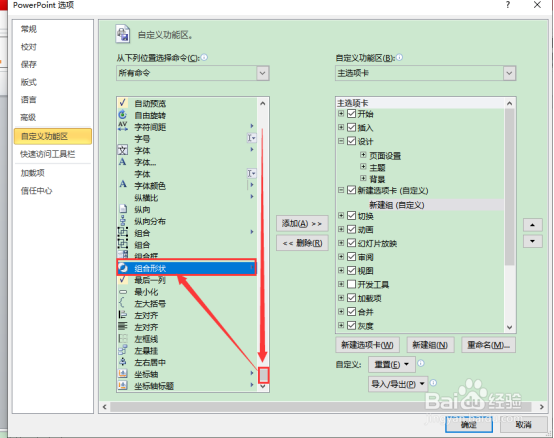Click the 自动预览 checkmark icon
Image resolution: width=554 pixels, height=438 pixels.
(122, 103)
